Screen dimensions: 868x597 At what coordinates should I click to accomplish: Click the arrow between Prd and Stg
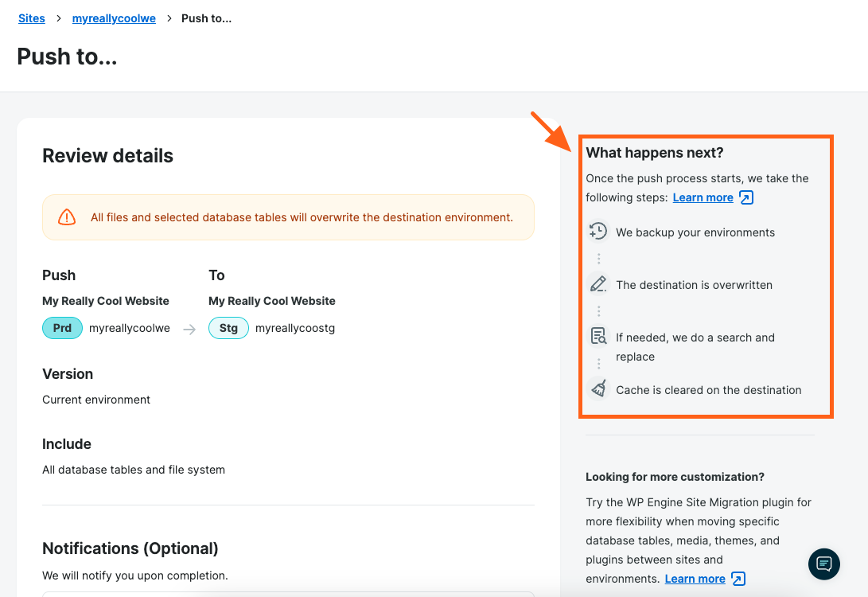[x=189, y=329]
